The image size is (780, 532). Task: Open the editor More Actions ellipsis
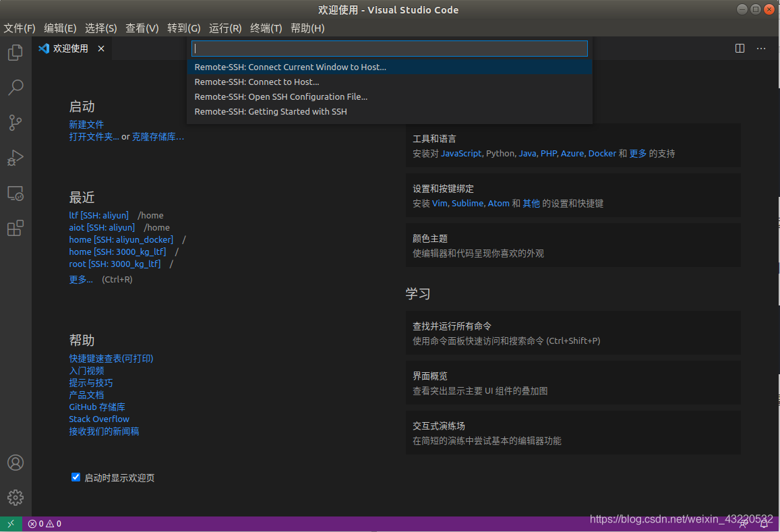[x=761, y=49]
